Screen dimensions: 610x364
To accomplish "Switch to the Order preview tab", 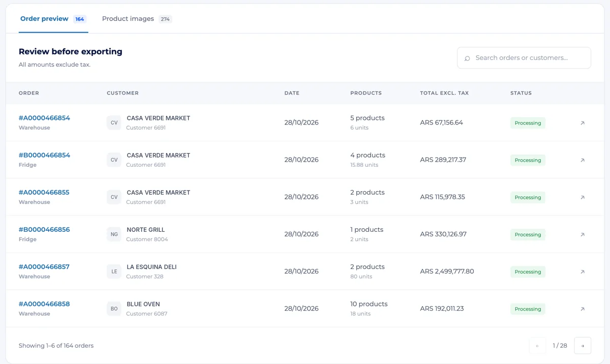I will pyautogui.click(x=53, y=19).
